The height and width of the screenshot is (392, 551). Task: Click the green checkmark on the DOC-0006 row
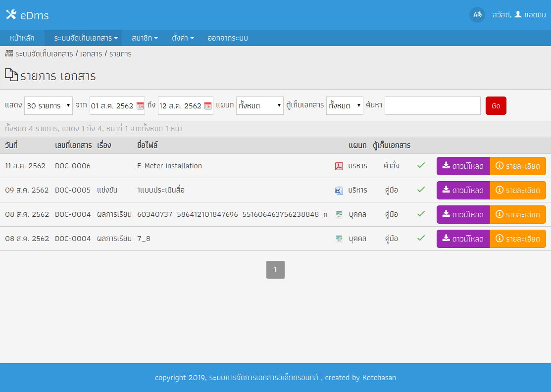[421, 166]
